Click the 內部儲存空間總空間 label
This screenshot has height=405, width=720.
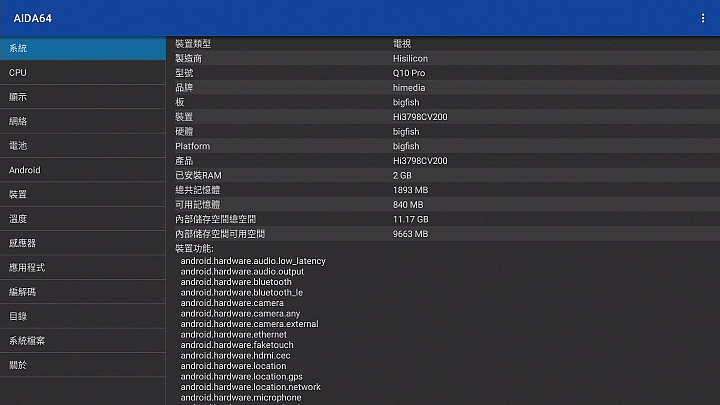[x=215, y=219]
